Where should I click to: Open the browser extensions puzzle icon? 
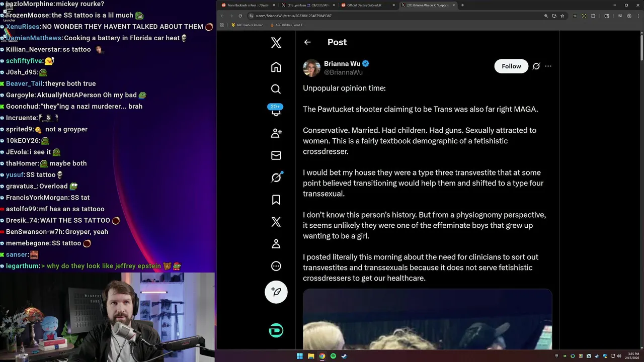[x=593, y=16]
